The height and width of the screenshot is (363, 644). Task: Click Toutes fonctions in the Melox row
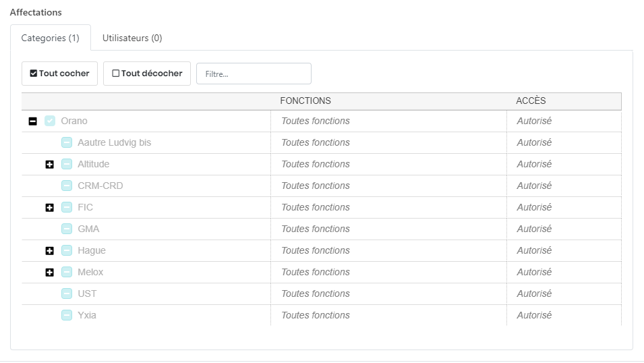[316, 273]
